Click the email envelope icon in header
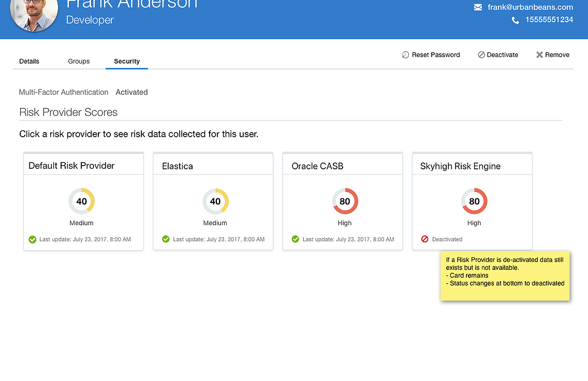 [478, 7]
